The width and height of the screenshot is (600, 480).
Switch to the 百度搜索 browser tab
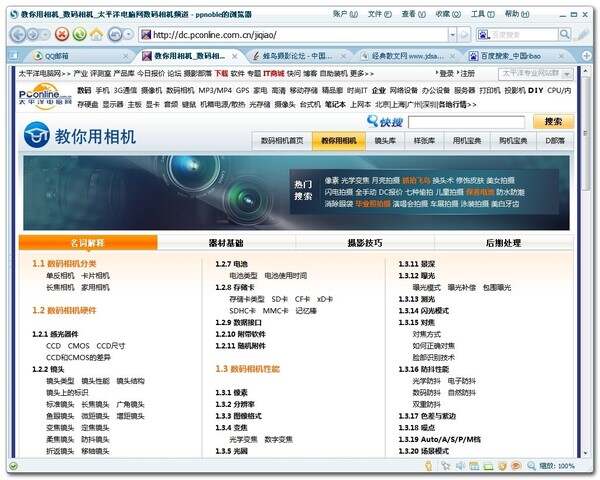516,56
